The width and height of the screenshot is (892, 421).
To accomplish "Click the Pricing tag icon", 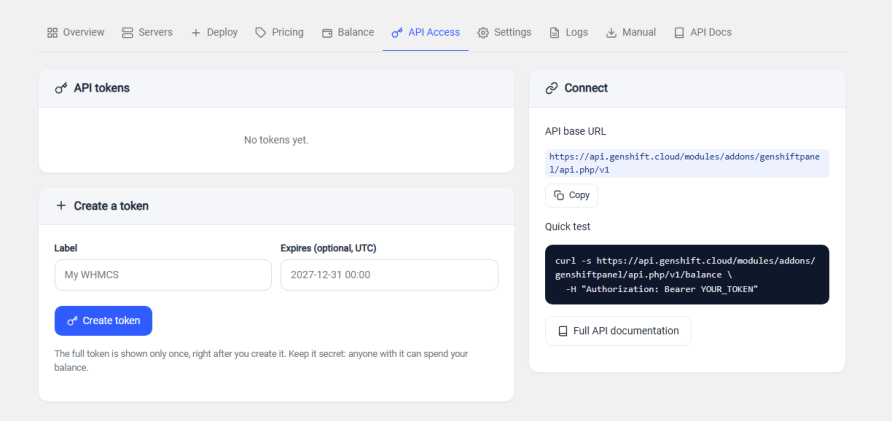I will 261,32.
